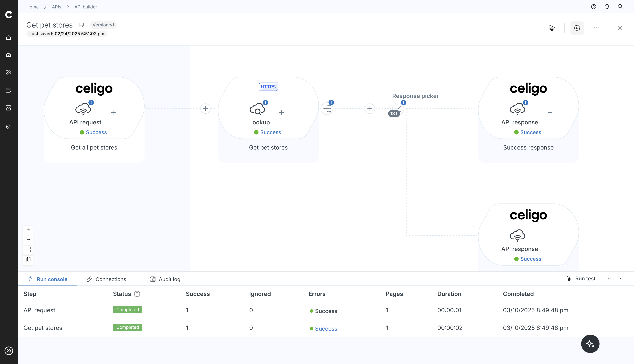Open the Celigo AI sparkle assistant button
The width and height of the screenshot is (634, 364).
[x=590, y=344]
